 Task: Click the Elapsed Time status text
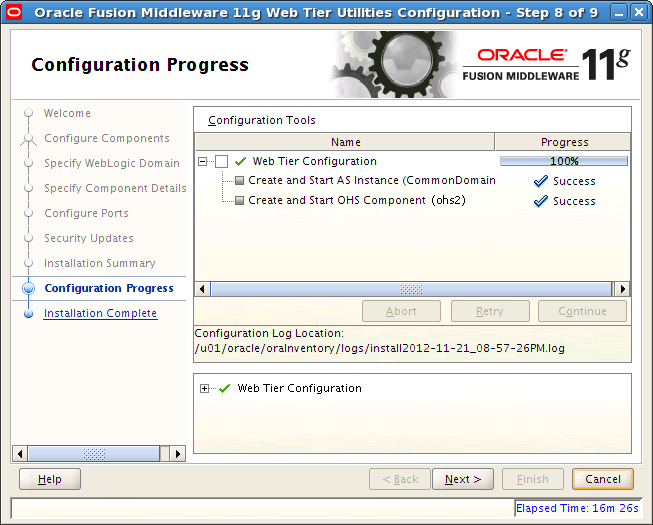tap(577, 508)
